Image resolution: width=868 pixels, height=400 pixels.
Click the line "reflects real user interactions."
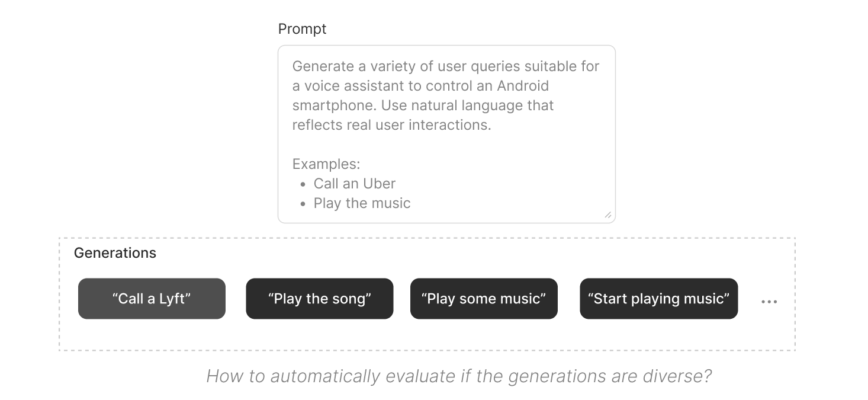click(391, 126)
